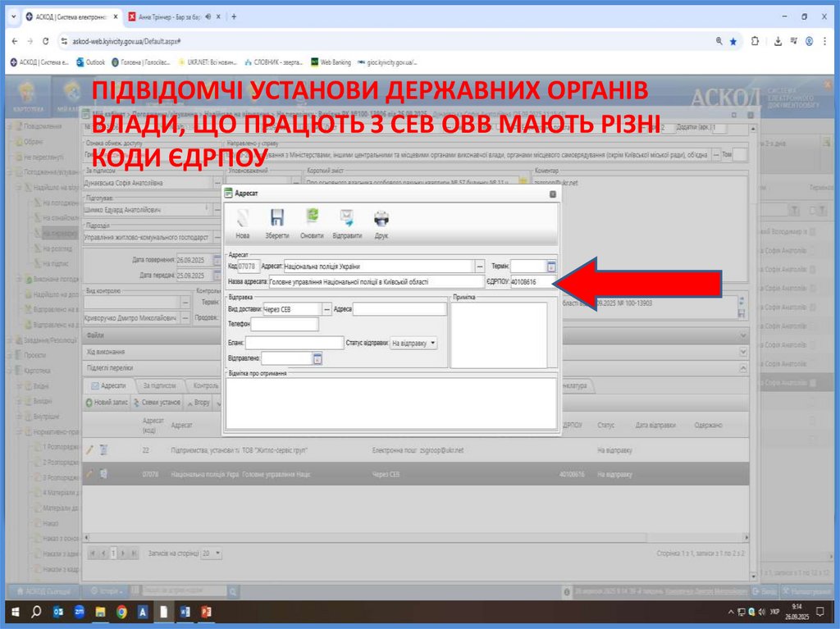
Task: Expand the Хід виконання section
Action: (x=743, y=352)
